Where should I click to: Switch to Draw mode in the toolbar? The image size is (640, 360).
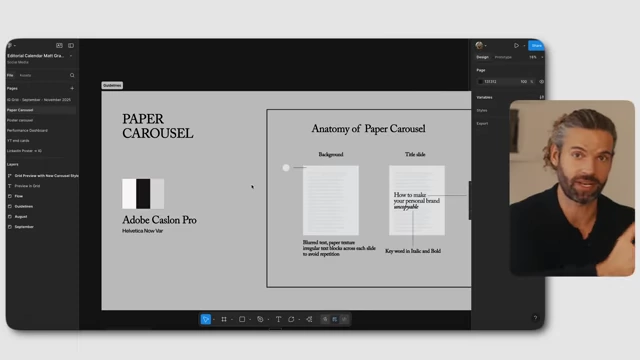coord(325,319)
